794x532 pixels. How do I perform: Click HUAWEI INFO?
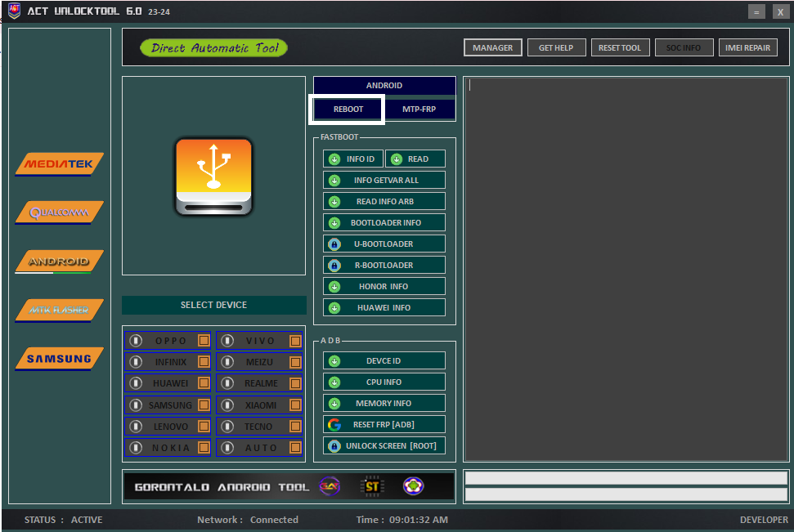(384, 308)
